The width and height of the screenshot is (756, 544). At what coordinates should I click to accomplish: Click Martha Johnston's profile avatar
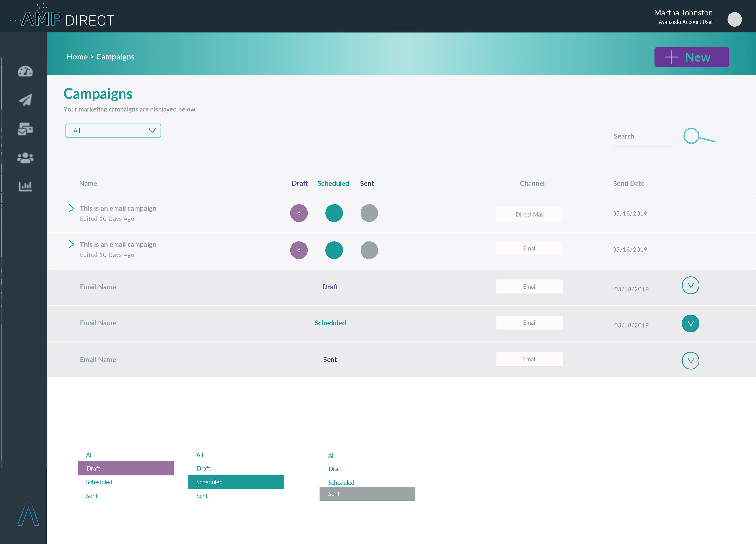coord(734,19)
